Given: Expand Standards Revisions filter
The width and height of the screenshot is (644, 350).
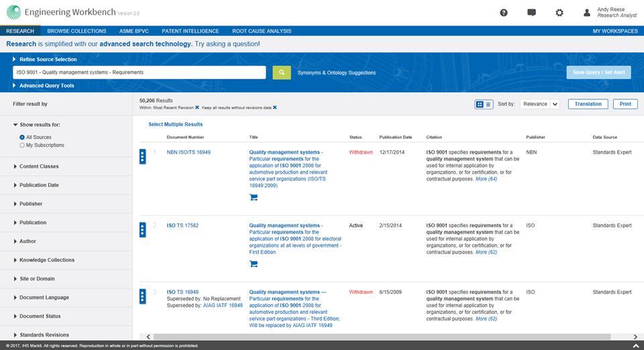Looking at the screenshot, I should (41, 335).
